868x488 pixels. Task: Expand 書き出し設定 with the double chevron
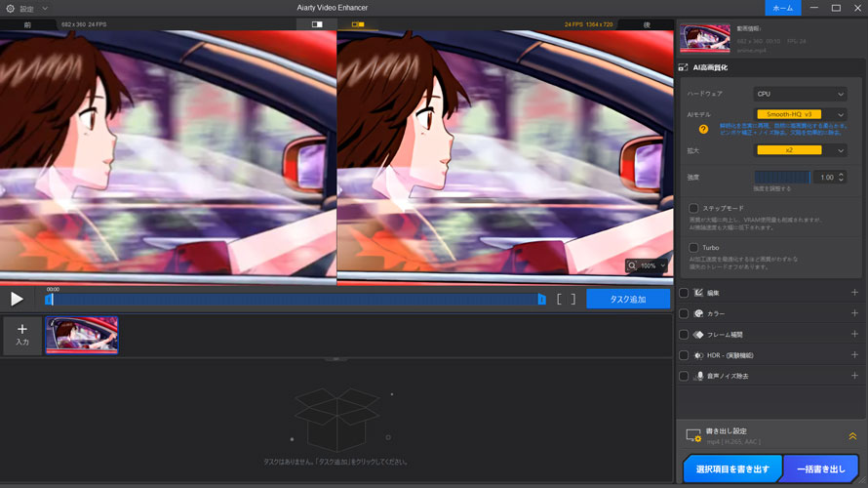(852, 436)
